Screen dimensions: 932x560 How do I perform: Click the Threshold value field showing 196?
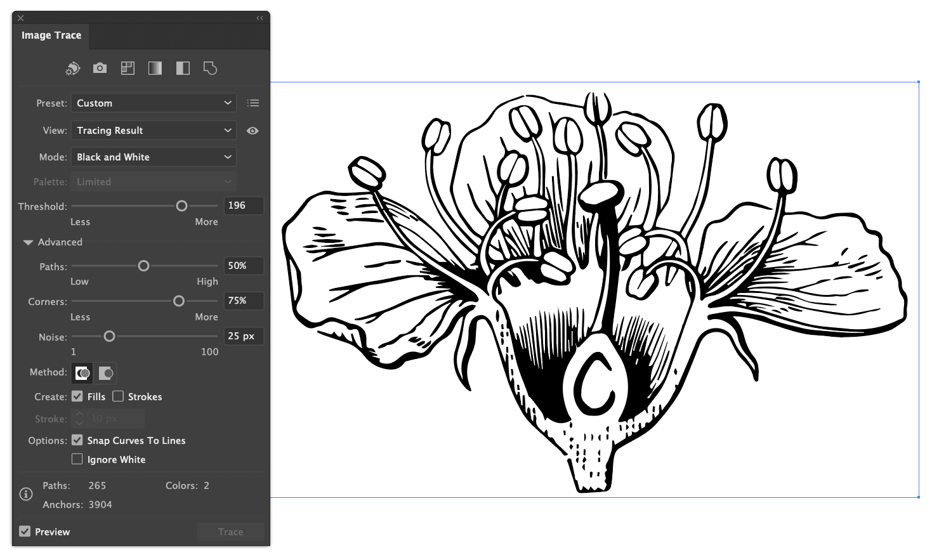244,205
